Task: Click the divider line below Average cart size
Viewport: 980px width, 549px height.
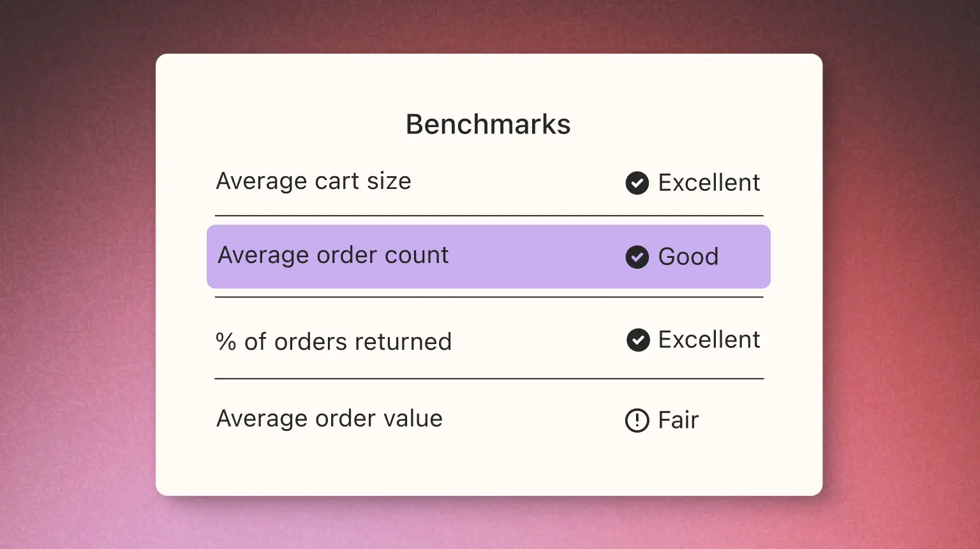Action: pyautogui.click(x=489, y=216)
